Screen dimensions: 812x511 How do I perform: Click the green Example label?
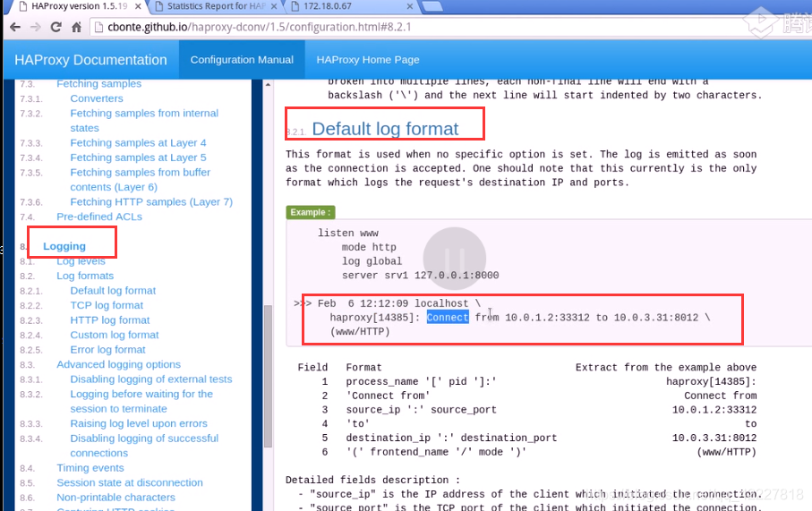click(311, 212)
